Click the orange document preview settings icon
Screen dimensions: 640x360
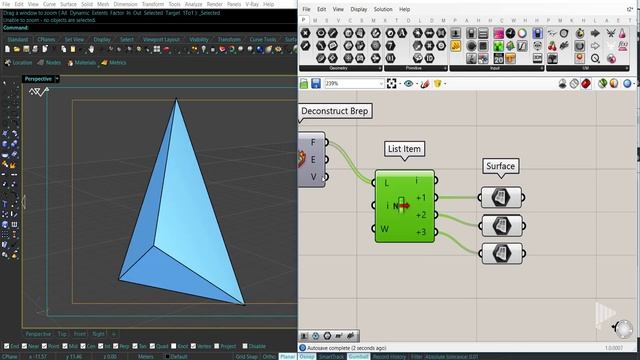click(x=614, y=84)
